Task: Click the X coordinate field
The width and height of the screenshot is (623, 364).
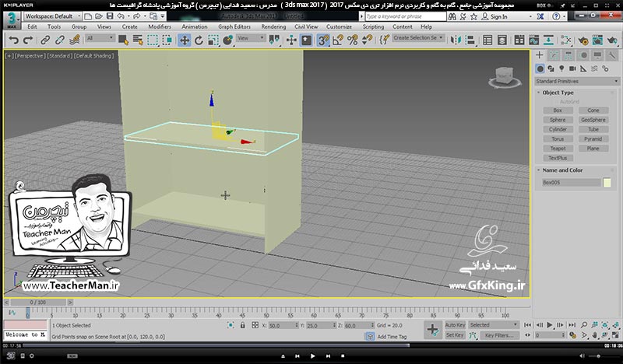Action: tap(283, 325)
